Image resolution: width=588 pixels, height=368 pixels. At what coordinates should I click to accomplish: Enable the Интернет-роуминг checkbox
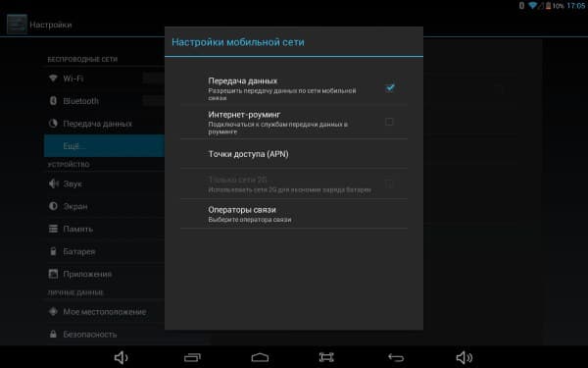click(x=389, y=122)
